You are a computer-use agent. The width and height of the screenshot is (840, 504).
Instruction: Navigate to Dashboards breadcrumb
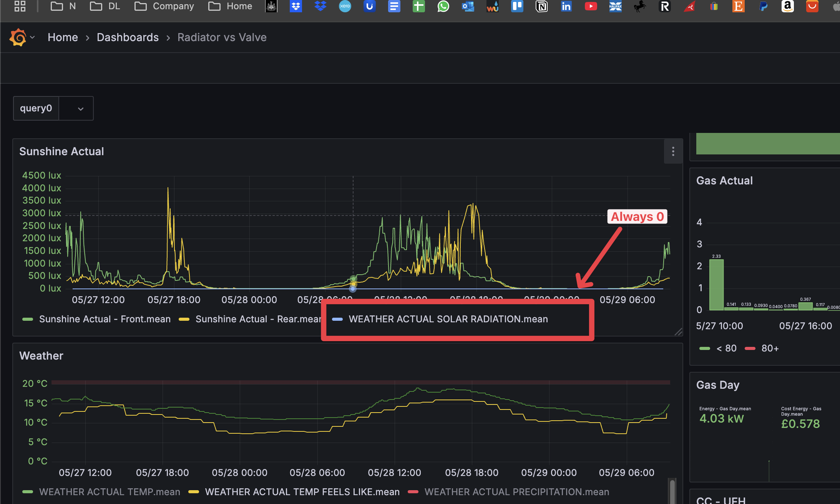[x=128, y=37]
